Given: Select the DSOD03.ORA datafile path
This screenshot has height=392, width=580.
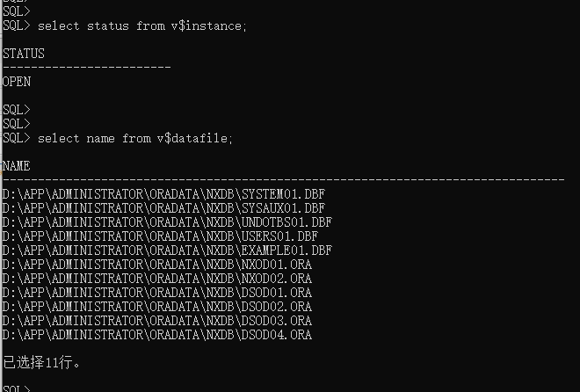Looking at the screenshot, I should pyautogui.click(x=156, y=321).
